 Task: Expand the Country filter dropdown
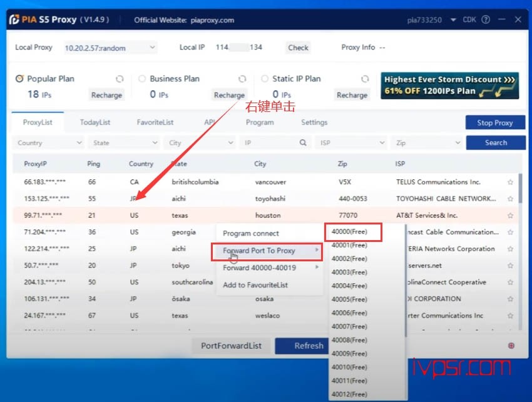click(79, 143)
